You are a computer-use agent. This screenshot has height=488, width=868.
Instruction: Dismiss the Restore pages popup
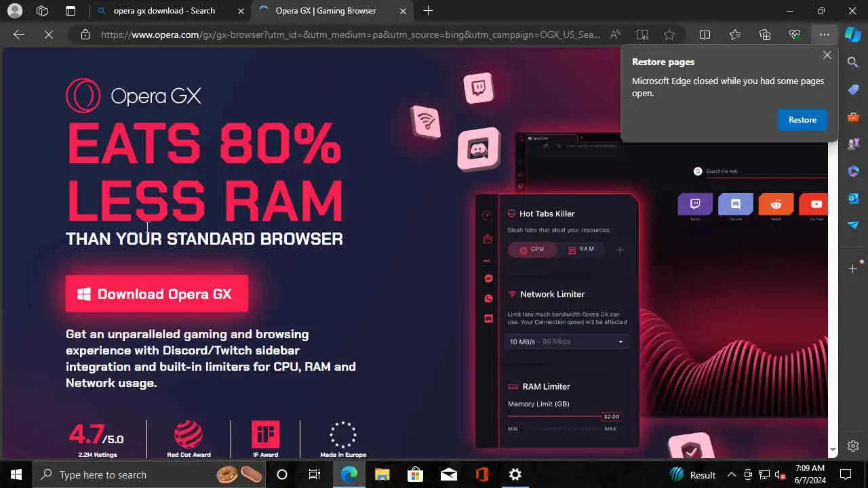[x=827, y=56]
